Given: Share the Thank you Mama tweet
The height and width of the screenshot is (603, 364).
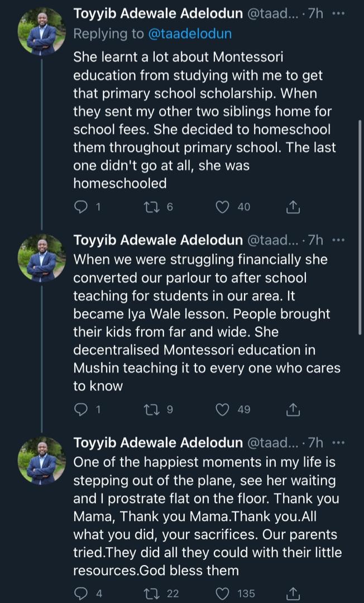Looking at the screenshot, I should [x=293, y=592].
